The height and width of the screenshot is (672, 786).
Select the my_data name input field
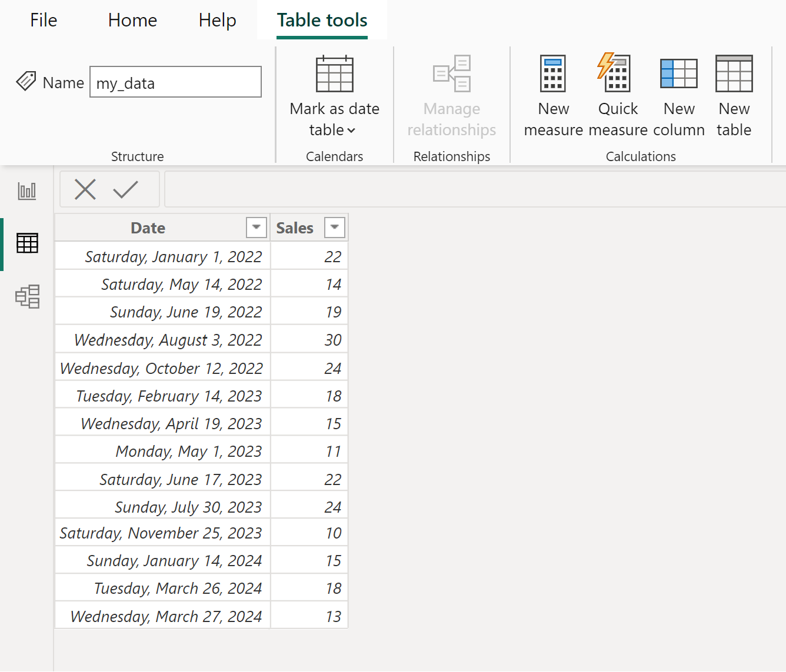click(x=175, y=82)
